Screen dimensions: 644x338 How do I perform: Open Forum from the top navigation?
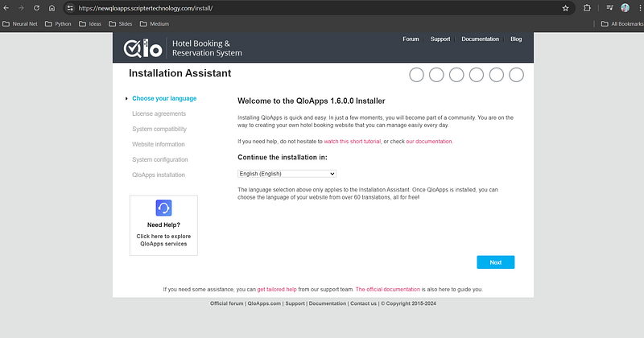(x=411, y=39)
